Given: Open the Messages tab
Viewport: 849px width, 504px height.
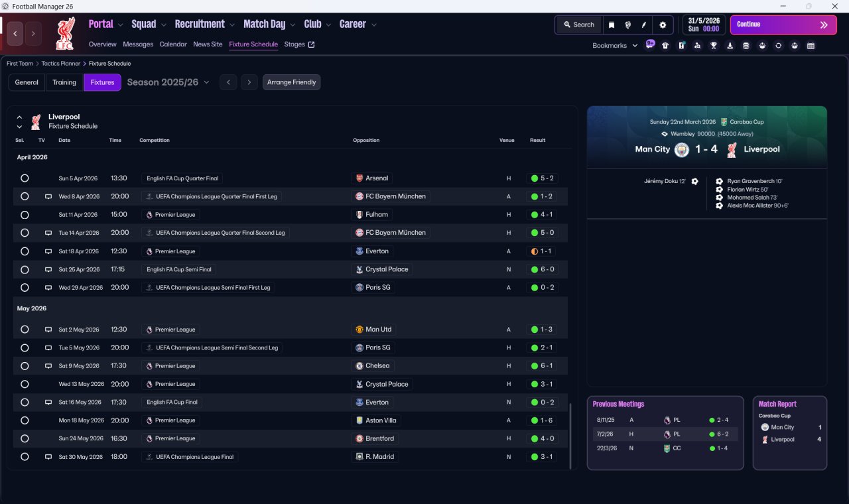Looking at the screenshot, I should pos(138,44).
